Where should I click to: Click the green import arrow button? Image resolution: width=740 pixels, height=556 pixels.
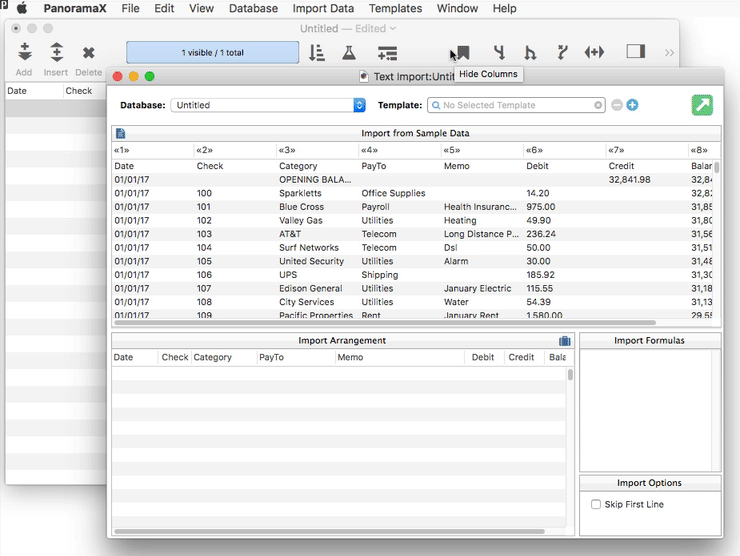(702, 105)
